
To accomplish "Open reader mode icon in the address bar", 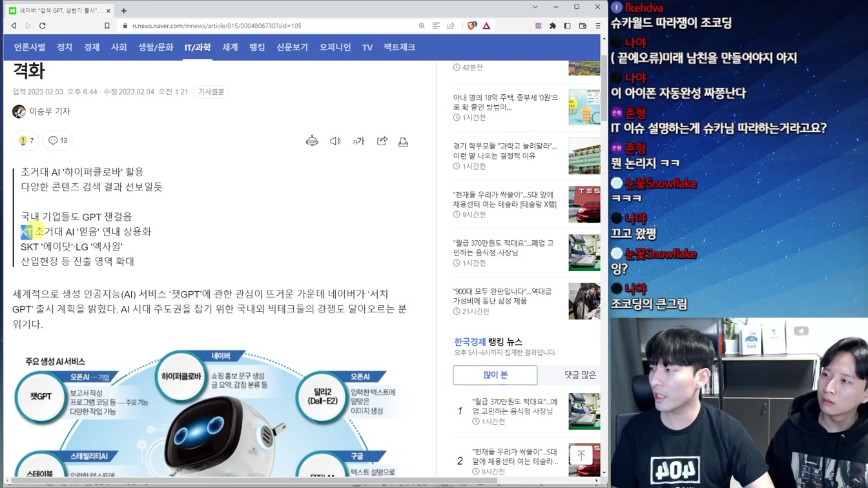I will tap(436, 26).
